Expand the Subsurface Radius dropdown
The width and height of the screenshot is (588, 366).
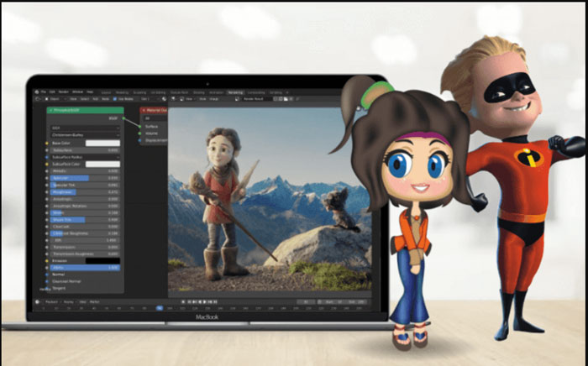click(x=85, y=157)
